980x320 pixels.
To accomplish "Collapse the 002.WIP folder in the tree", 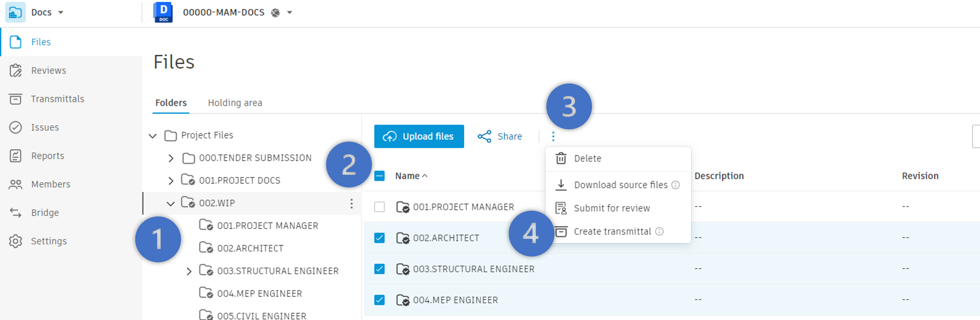I will tap(171, 203).
